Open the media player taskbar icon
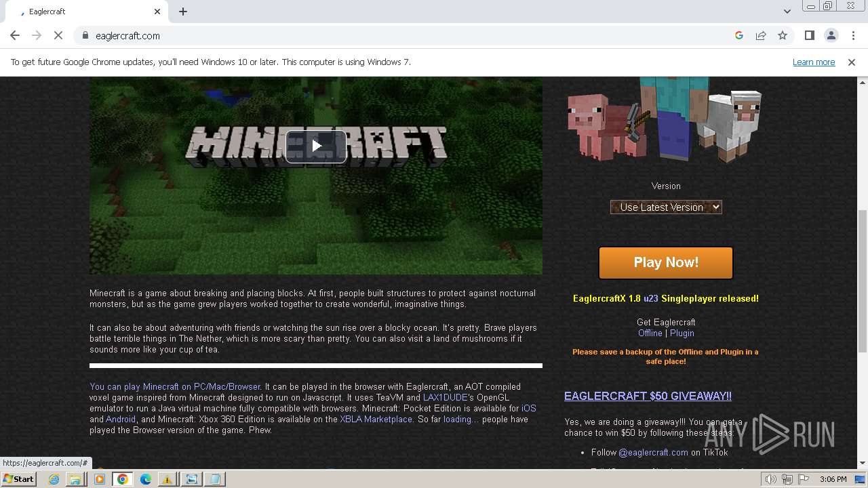Viewport: 868px width, 488px height. point(99,479)
